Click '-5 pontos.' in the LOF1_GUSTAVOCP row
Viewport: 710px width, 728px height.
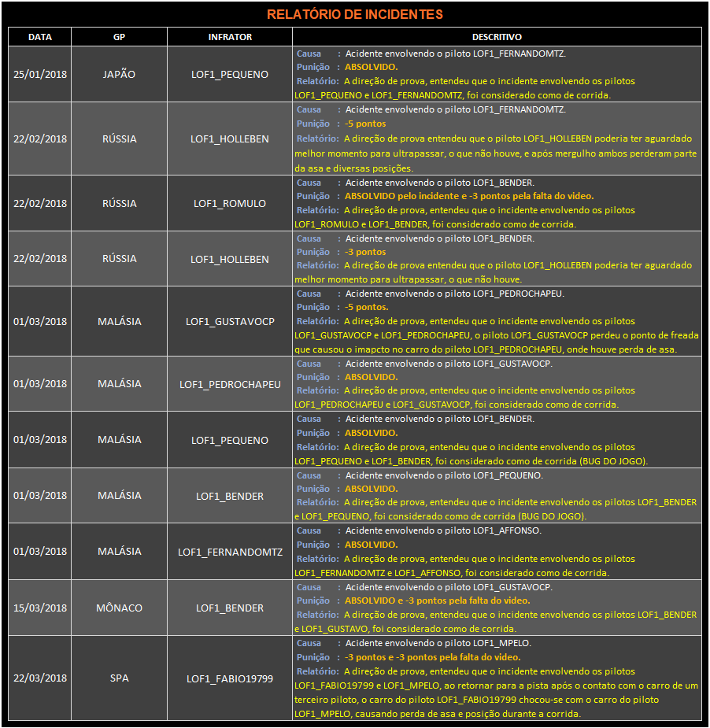pyautogui.click(x=366, y=307)
